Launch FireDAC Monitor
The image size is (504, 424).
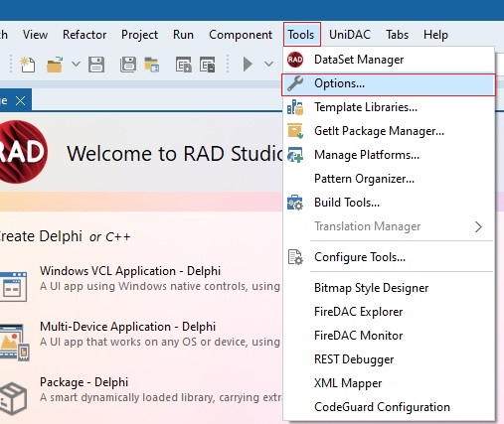point(389,336)
